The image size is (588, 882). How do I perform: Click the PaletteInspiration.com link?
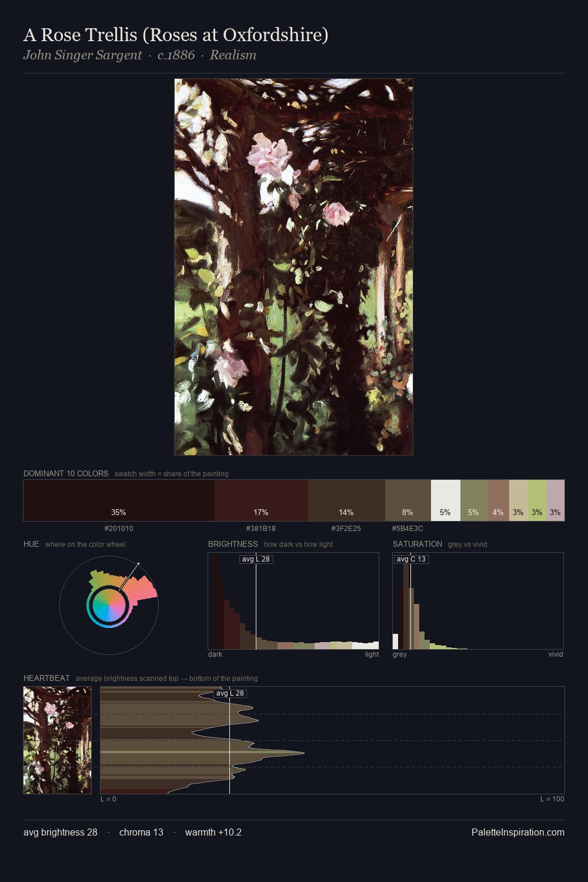click(518, 832)
